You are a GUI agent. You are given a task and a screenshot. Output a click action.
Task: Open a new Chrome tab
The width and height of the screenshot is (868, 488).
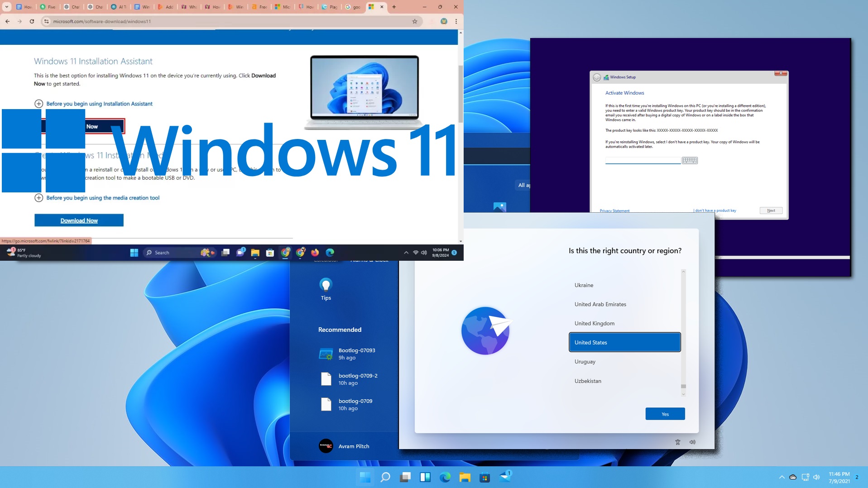coord(393,7)
